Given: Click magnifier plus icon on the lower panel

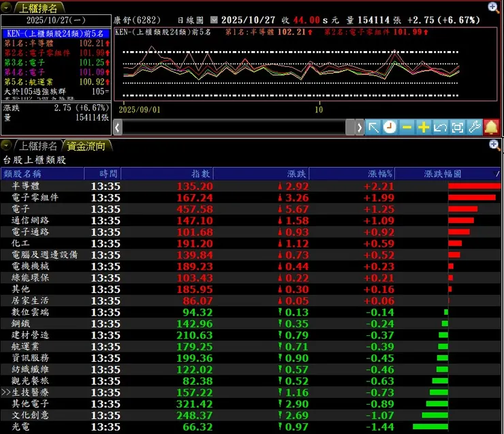Looking at the screenshot, I should 494,144.
